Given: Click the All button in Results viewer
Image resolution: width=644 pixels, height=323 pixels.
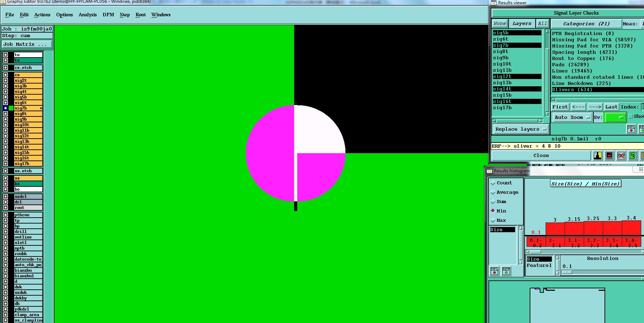Looking at the screenshot, I should 542,24.
